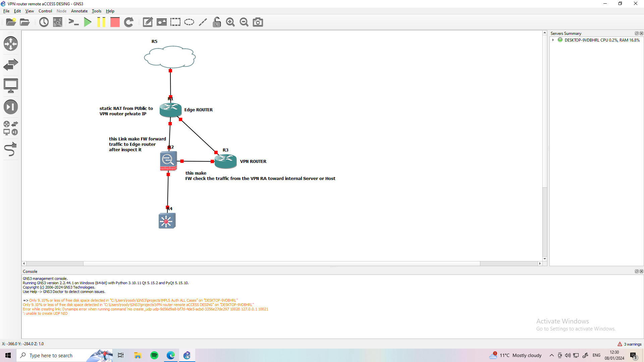This screenshot has width=644, height=362.
Task: Stop all nodes using red square icon
Action: pyautogui.click(x=115, y=22)
